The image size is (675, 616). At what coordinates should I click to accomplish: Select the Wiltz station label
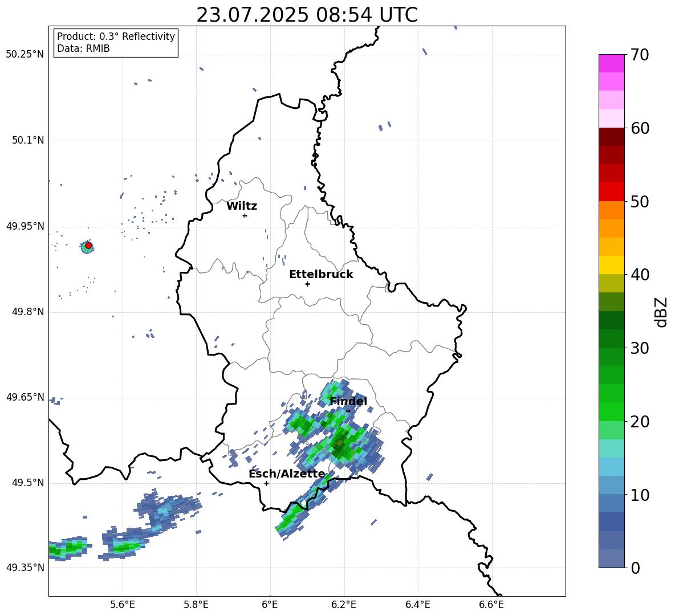tap(242, 206)
